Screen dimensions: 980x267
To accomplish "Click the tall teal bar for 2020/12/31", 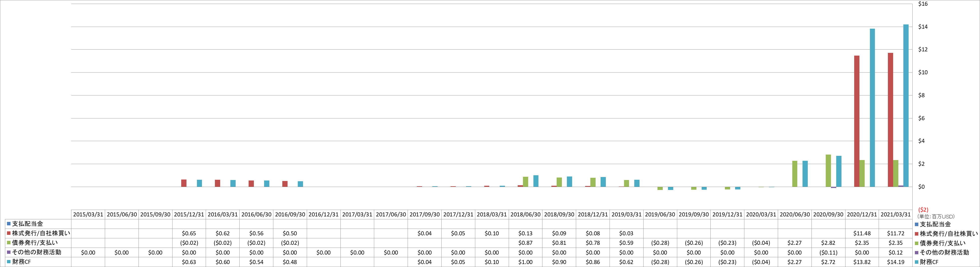I will (x=872, y=108).
